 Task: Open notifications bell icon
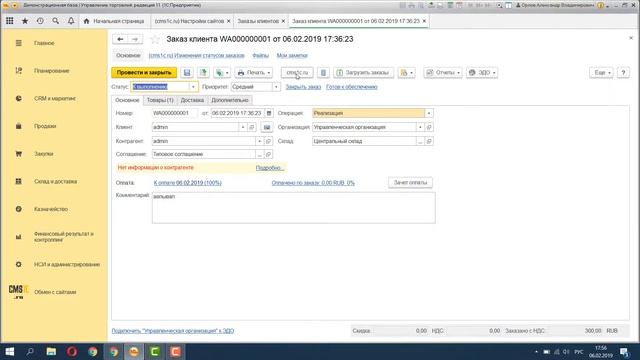pyautogui.click(x=71, y=21)
